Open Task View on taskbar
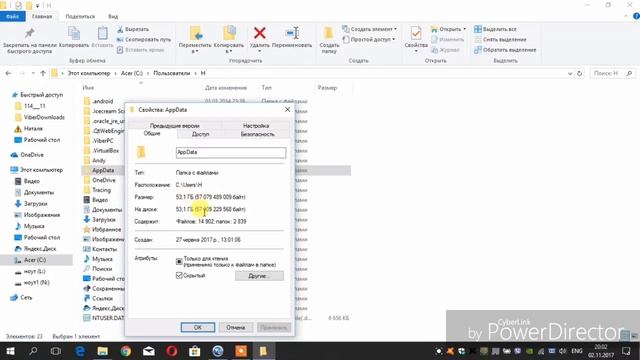The width and height of the screenshot is (640, 360). 56,351
